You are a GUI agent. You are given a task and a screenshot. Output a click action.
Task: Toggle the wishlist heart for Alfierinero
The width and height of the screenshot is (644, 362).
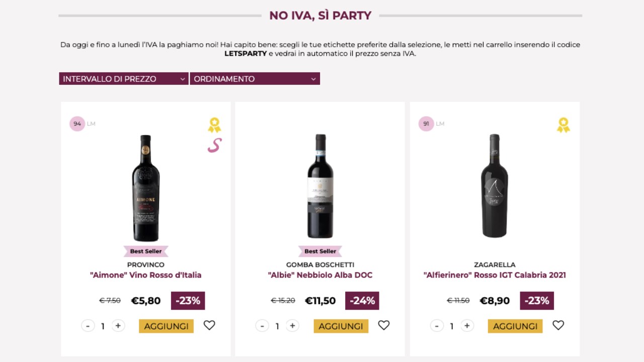[558, 325]
